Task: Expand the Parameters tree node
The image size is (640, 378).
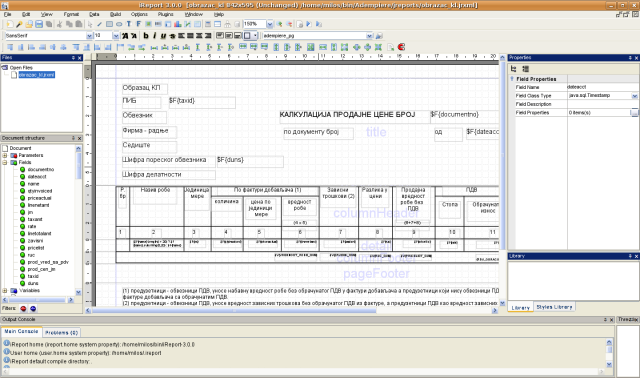Action: click(5, 155)
